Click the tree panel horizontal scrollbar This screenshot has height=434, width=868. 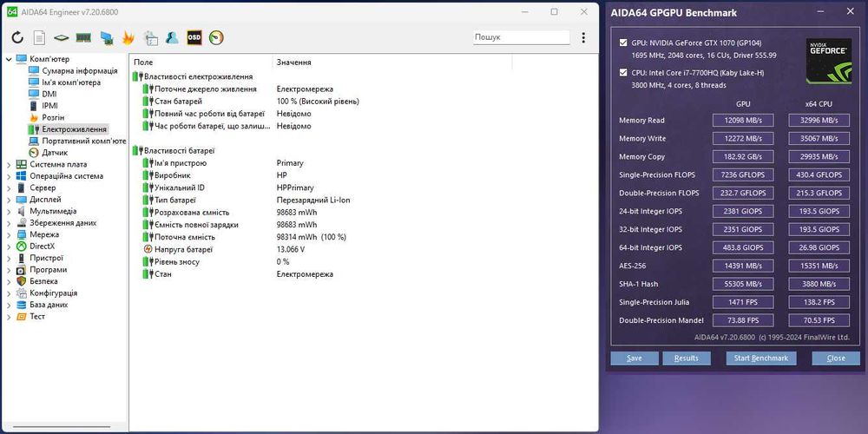(62, 427)
